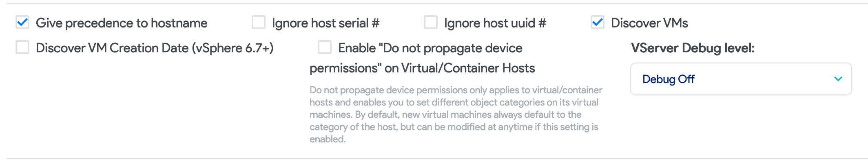Screen dimensions: 868x162
Task: Click the Ignore host serial # label text
Action: click(x=325, y=23)
